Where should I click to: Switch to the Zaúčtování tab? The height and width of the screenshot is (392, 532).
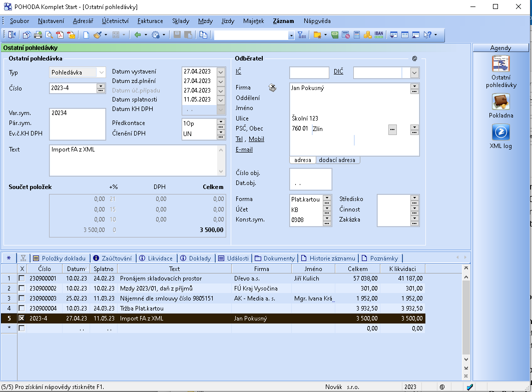point(113,258)
